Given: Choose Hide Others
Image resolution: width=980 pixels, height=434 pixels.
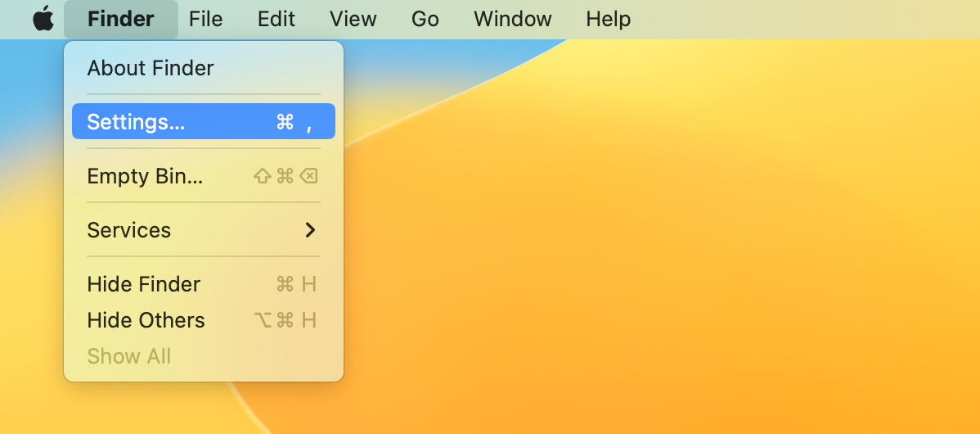Looking at the screenshot, I should point(204,320).
